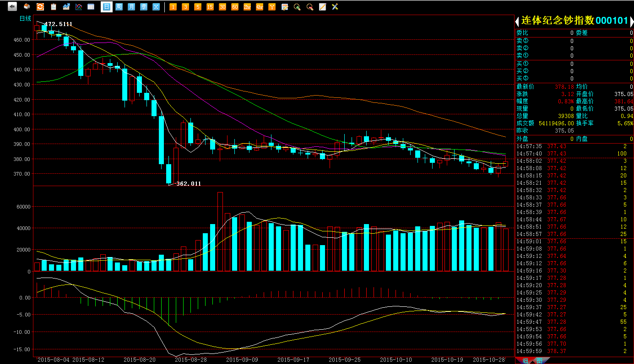Screen dimensions: 634x364
Task: Switch to daily K-line (日) period
Action: 107,7
